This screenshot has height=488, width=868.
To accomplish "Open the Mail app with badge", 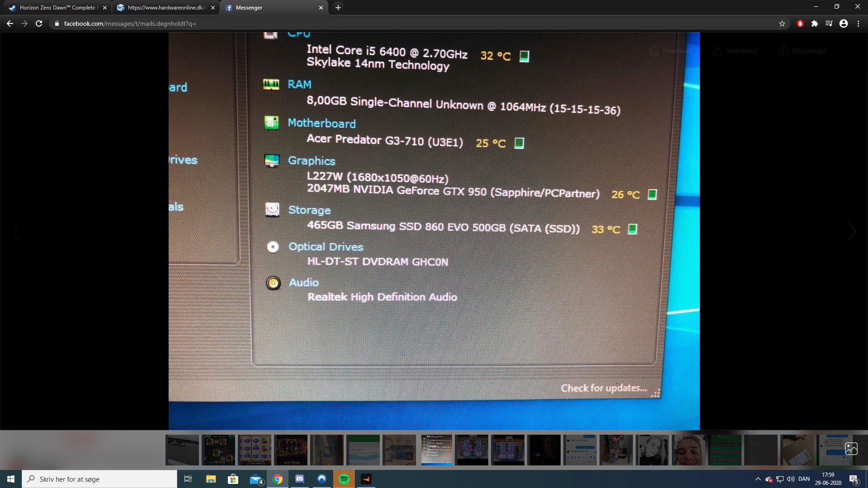I will [x=256, y=479].
